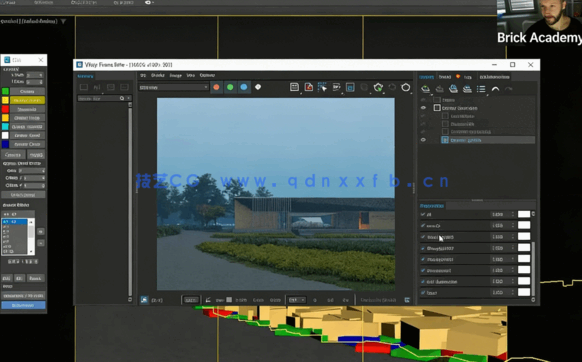Toggle the green channel circle in VFB toolbar
The height and width of the screenshot is (362, 582).
pos(230,87)
